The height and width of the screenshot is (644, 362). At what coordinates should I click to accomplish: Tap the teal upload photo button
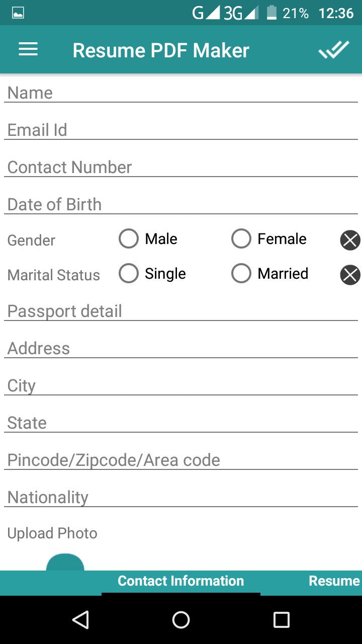(x=65, y=562)
